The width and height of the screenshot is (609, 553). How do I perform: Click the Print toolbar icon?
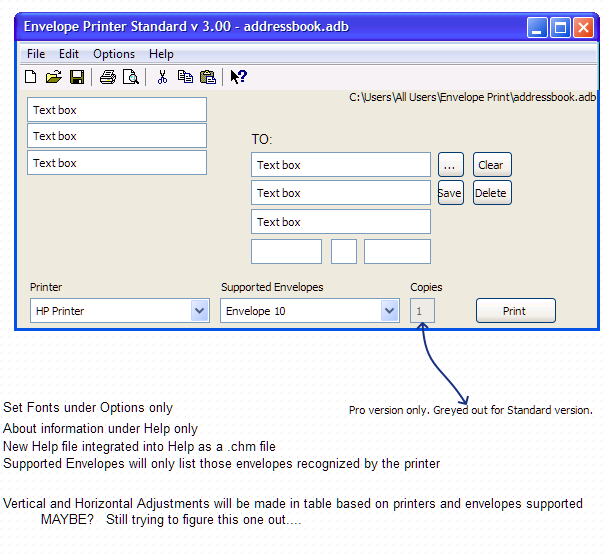(108, 77)
